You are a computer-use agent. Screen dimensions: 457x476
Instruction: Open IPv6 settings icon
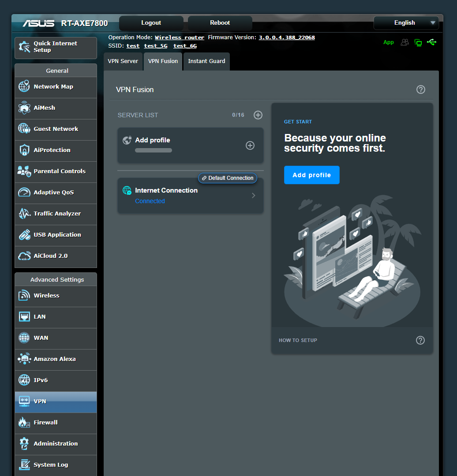point(24,380)
